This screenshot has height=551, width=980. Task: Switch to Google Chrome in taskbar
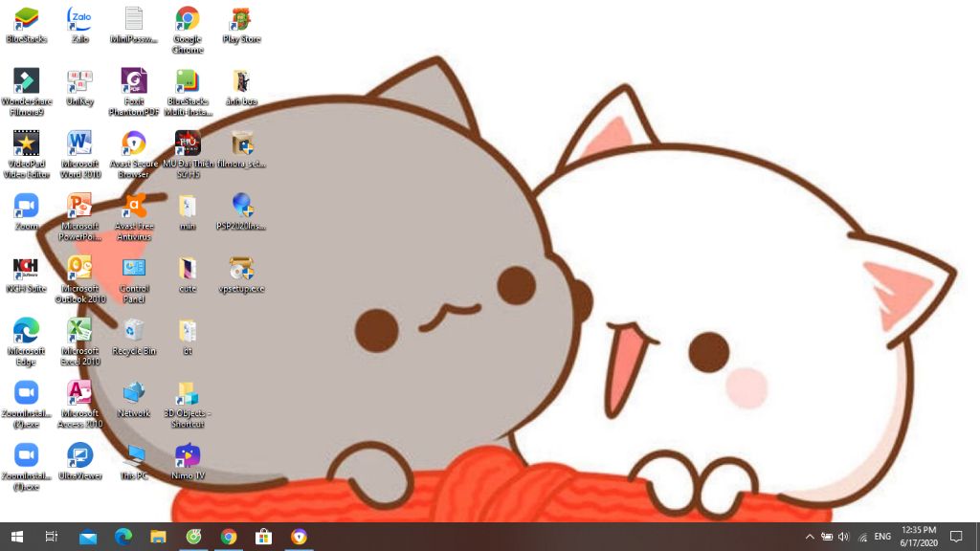(229, 537)
